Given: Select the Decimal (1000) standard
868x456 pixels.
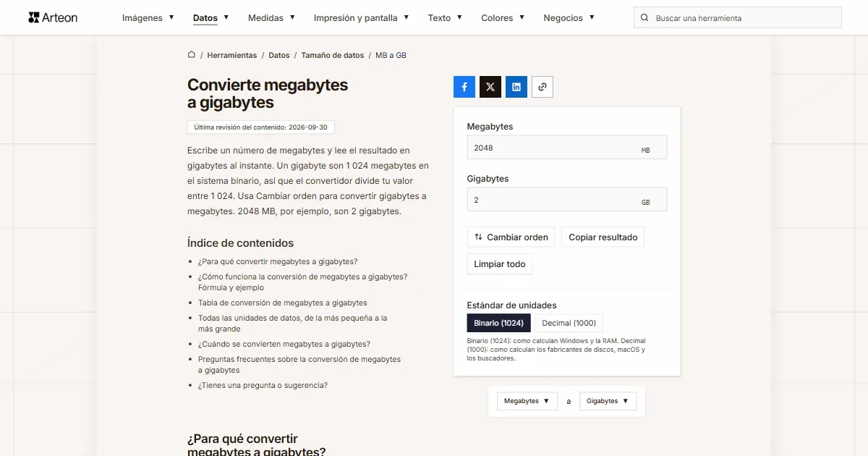Looking at the screenshot, I should point(569,323).
